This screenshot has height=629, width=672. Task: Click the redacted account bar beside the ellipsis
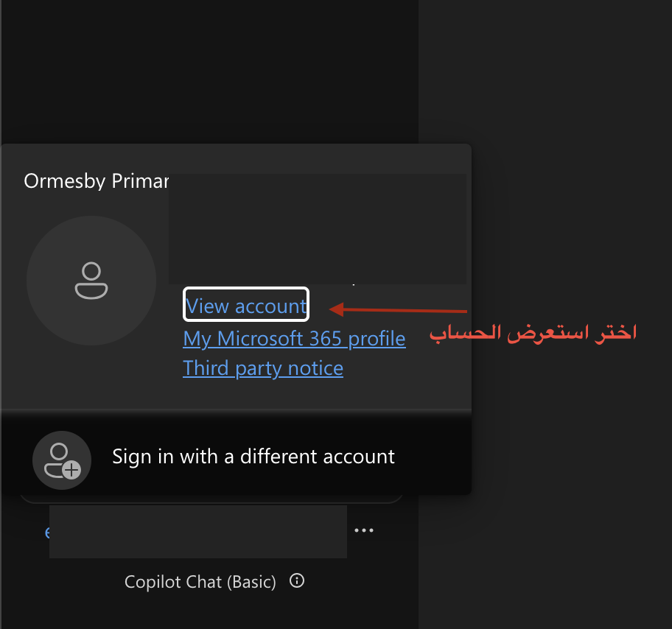click(x=197, y=531)
